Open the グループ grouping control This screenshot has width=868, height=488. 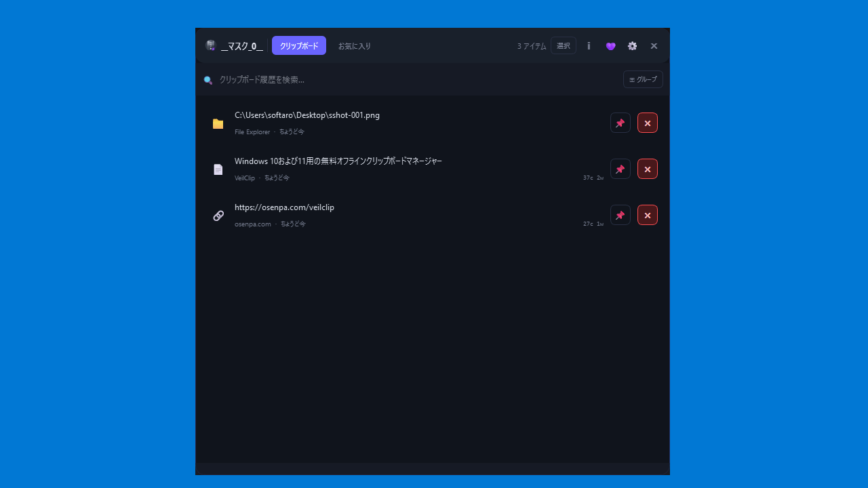pos(643,79)
